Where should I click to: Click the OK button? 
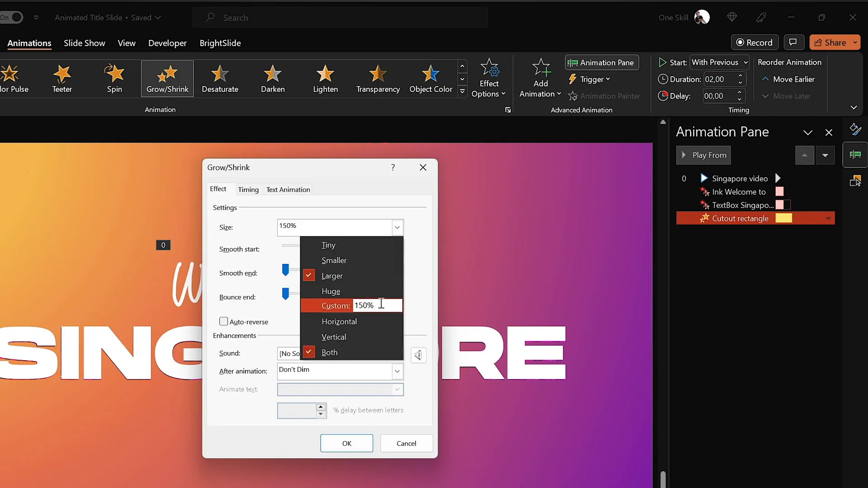tap(346, 443)
